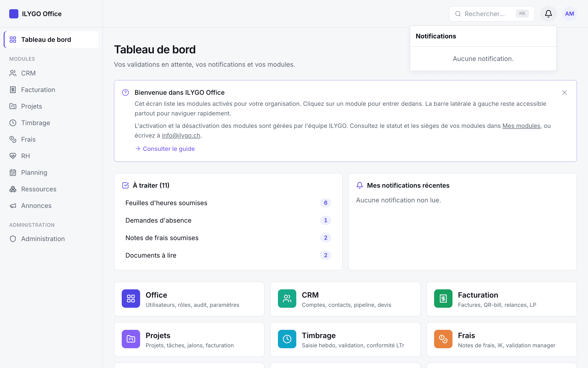The width and height of the screenshot is (588, 368).
Task: Click the bell icon beside Mes notifications récentes
Action: click(360, 185)
